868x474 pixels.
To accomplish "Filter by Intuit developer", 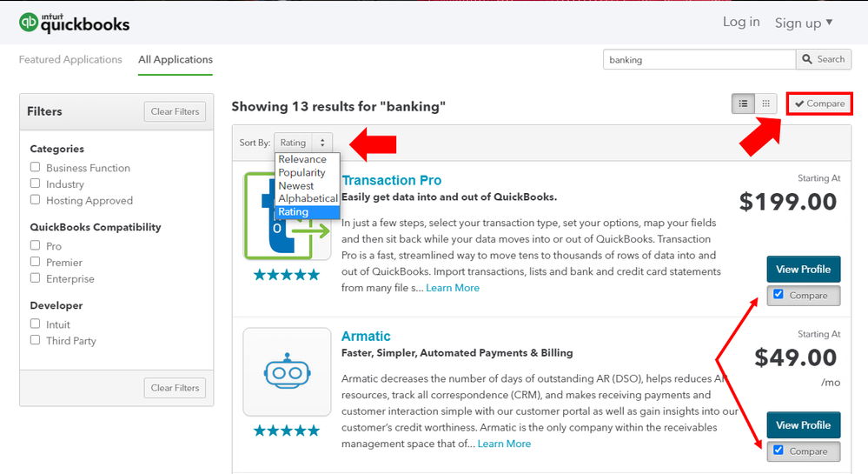I will (36, 324).
